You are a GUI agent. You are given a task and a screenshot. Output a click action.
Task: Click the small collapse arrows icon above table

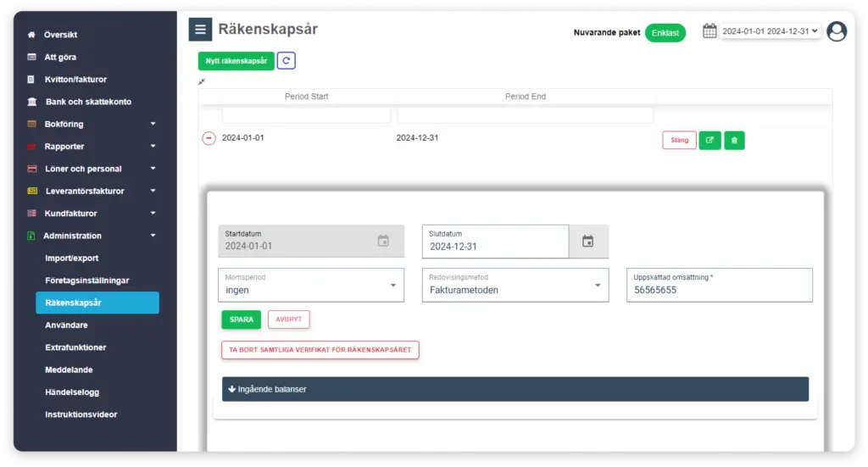202,82
